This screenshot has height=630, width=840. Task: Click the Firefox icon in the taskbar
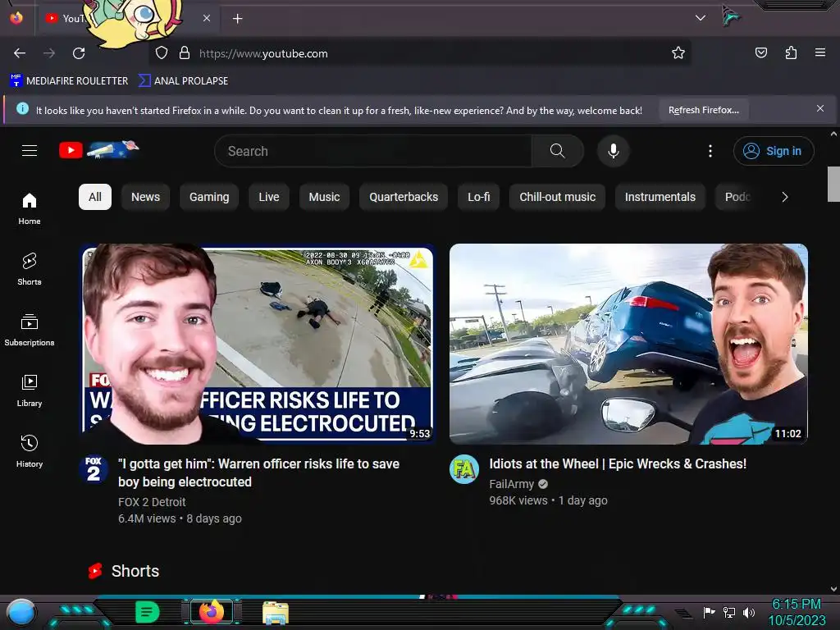pos(211,612)
